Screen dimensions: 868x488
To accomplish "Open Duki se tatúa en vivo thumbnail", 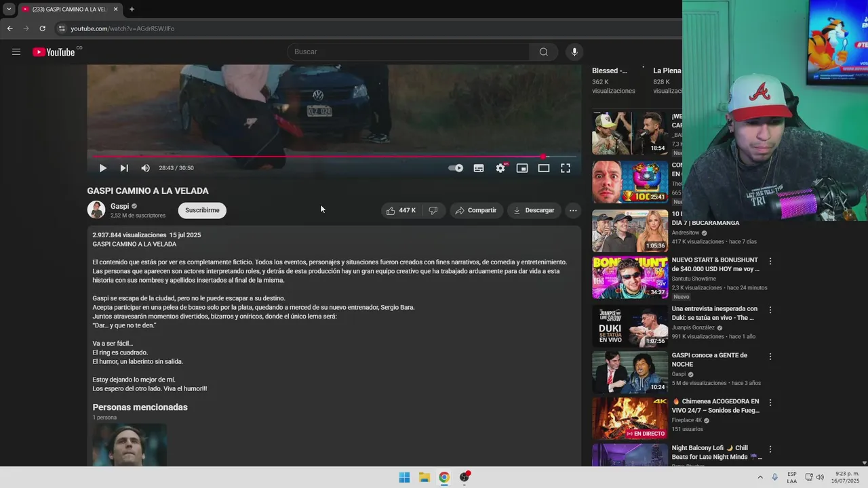I will tap(630, 326).
